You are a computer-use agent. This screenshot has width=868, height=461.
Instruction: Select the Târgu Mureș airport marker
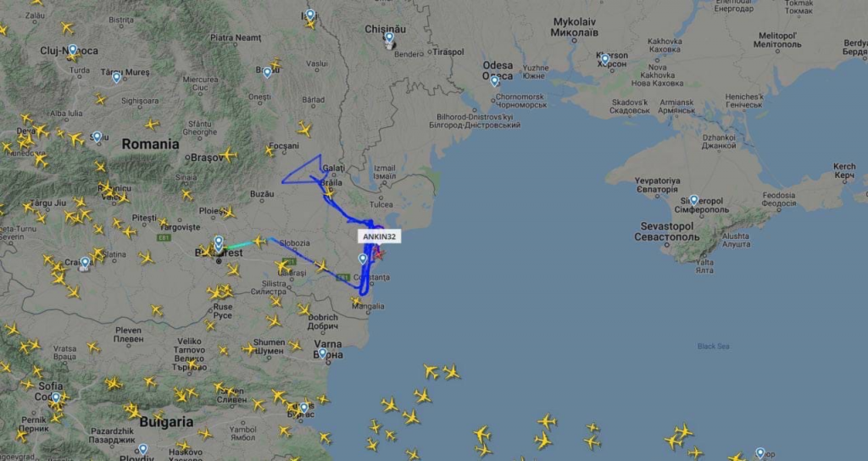pos(116,77)
